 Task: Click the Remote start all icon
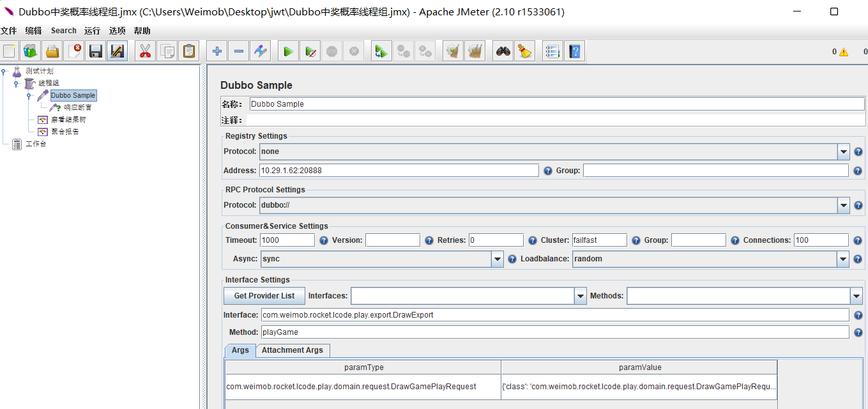381,51
